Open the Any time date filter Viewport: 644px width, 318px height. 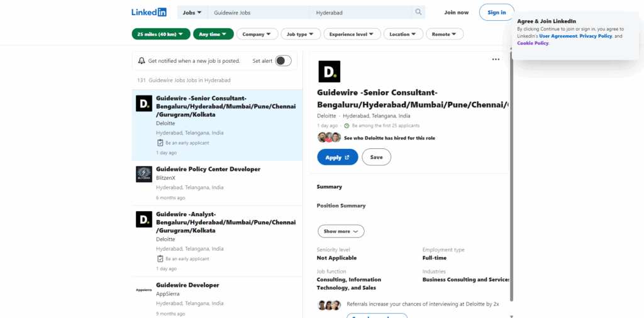(x=213, y=34)
